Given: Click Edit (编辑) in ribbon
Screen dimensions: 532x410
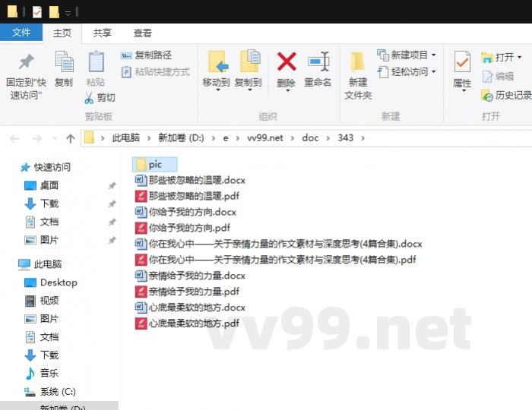Looking at the screenshot, I should [x=498, y=76].
